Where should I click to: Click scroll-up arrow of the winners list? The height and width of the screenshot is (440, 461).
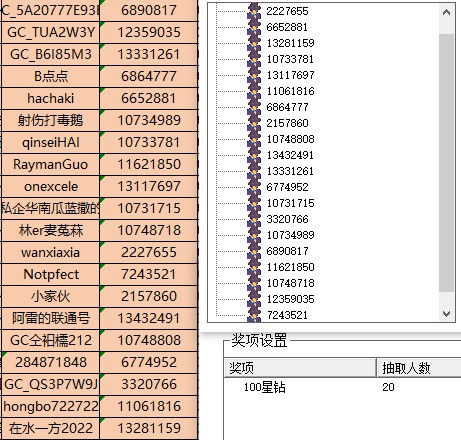tap(446, 12)
